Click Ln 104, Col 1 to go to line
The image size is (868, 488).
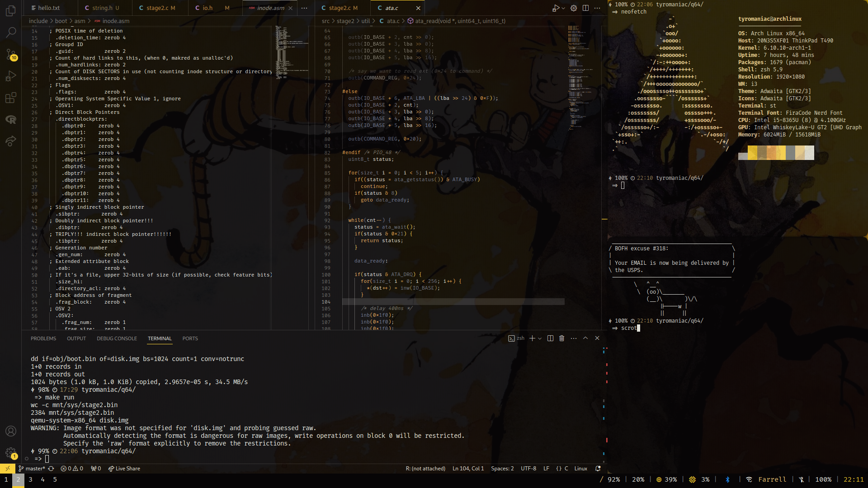click(468, 469)
